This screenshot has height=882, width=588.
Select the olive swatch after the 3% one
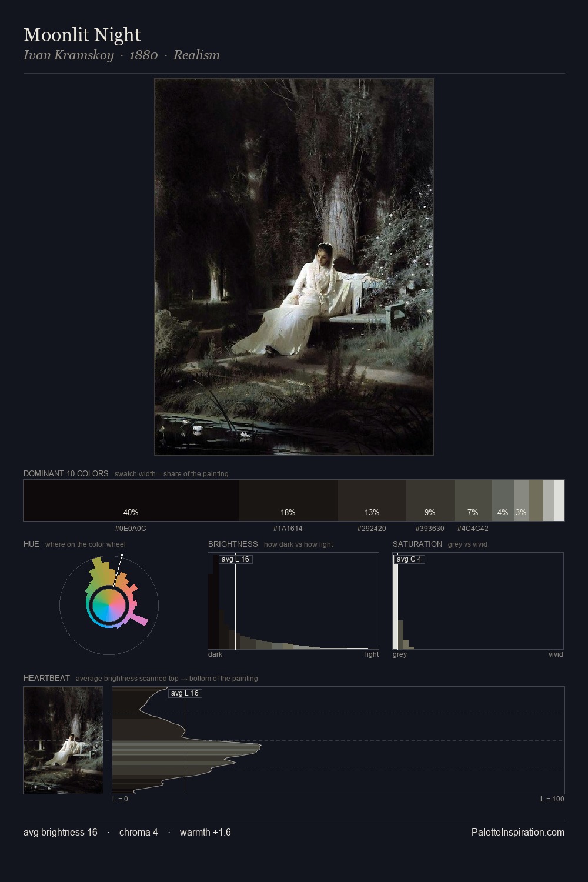pyautogui.click(x=536, y=500)
